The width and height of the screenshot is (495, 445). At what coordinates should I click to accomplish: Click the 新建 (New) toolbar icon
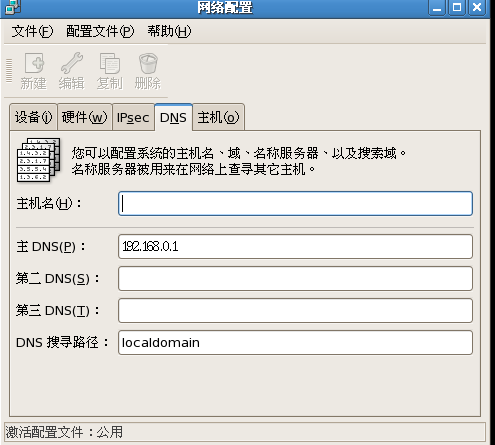pyautogui.click(x=34, y=63)
